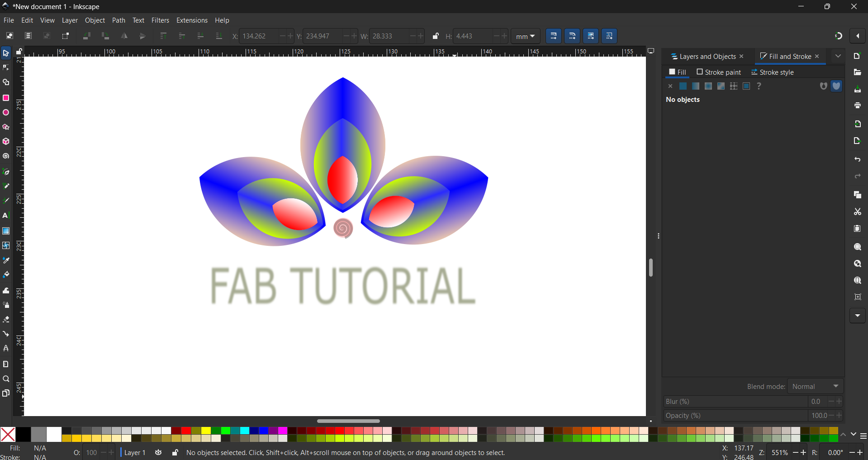Click the Undo icon in commands bar

(858, 160)
